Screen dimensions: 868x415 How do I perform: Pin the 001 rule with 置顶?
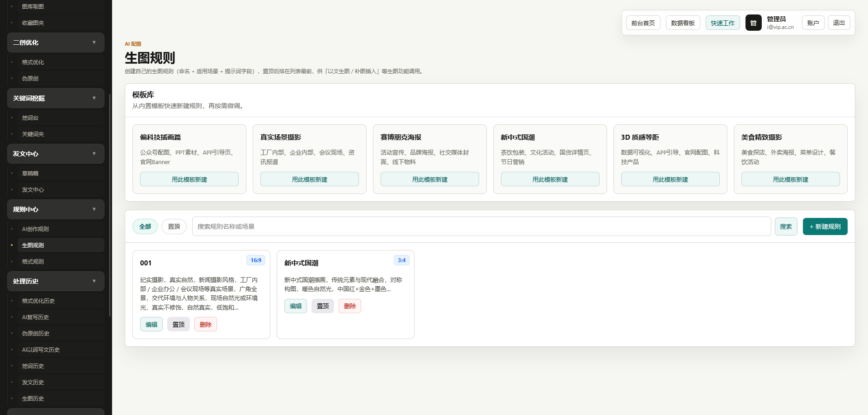(x=179, y=324)
